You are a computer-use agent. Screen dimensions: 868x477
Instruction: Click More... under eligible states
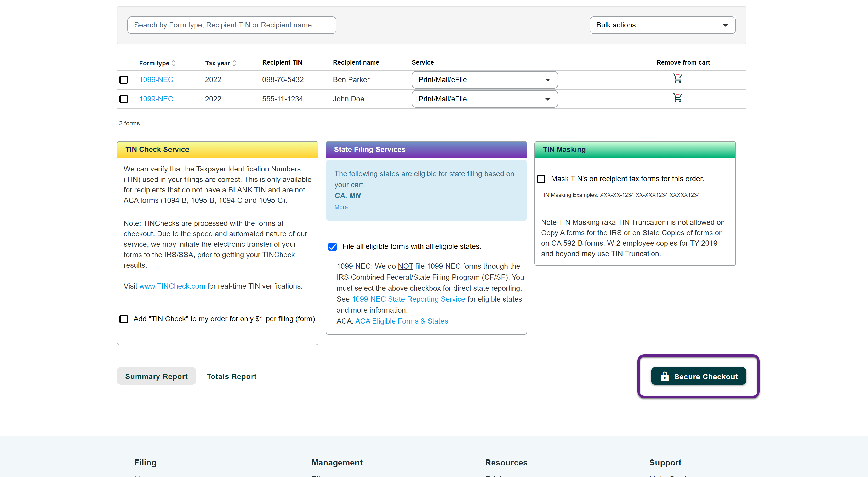(x=343, y=207)
